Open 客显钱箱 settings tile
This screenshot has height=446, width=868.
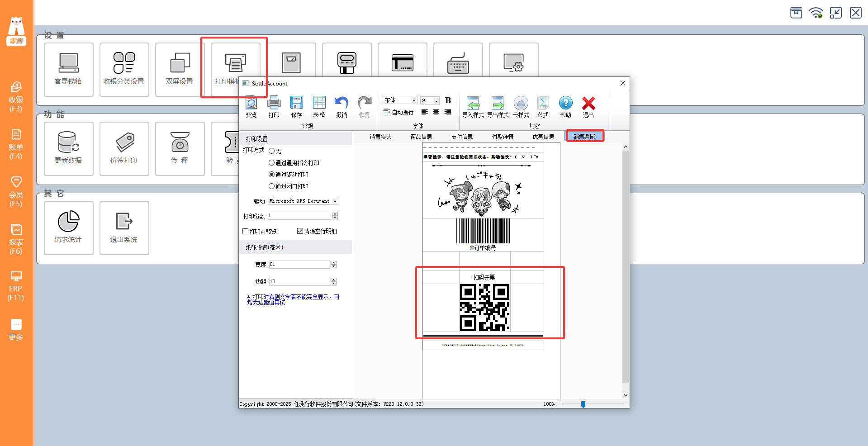(x=69, y=70)
